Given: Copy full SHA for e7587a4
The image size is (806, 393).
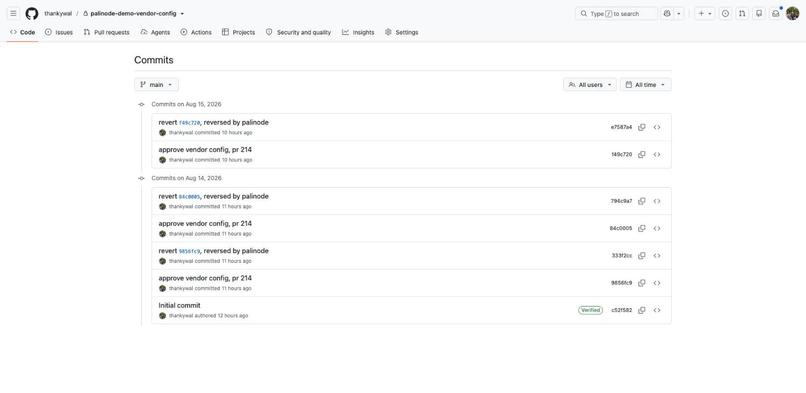Looking at the screenshot, I should 642,127.
